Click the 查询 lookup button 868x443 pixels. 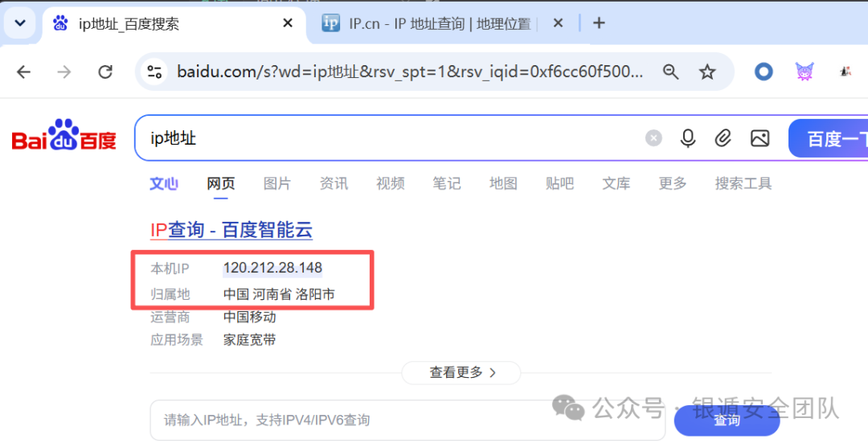(727, 420)
